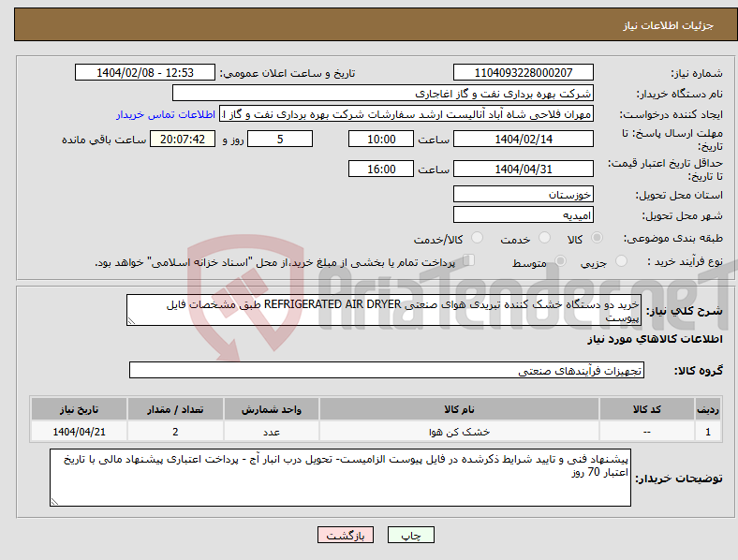Click the item name cell خشک کن هوا
This screenshot has height=560, width=738.
point(459,432)
